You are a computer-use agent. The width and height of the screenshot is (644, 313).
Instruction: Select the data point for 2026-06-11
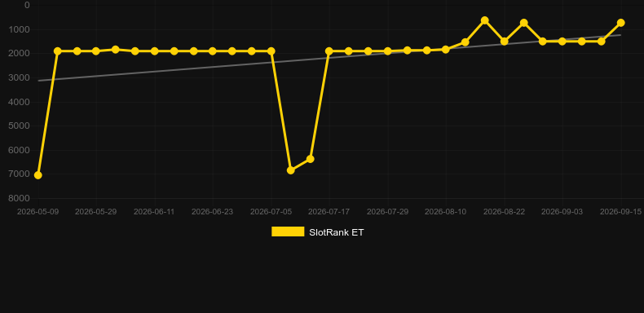(154, 51)
